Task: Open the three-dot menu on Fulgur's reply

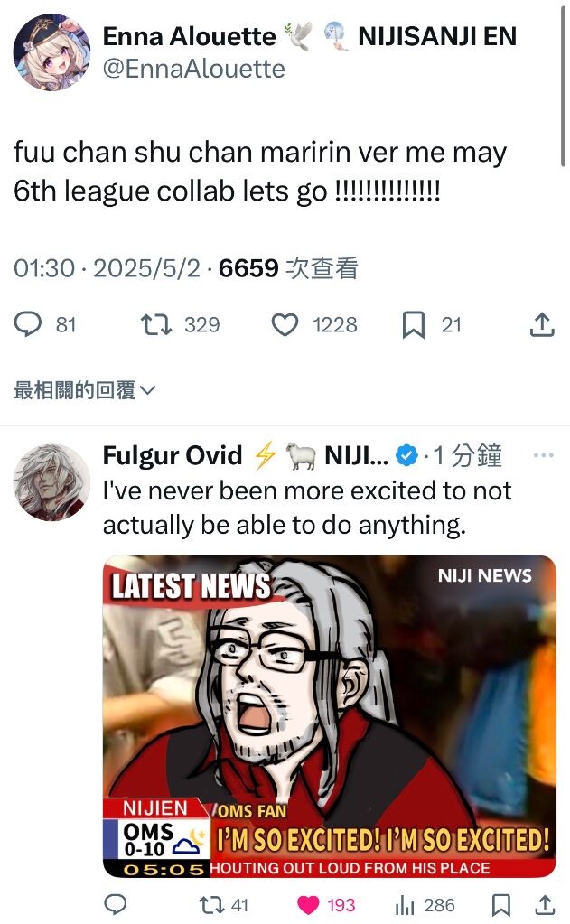Action: tap(543, 455)
